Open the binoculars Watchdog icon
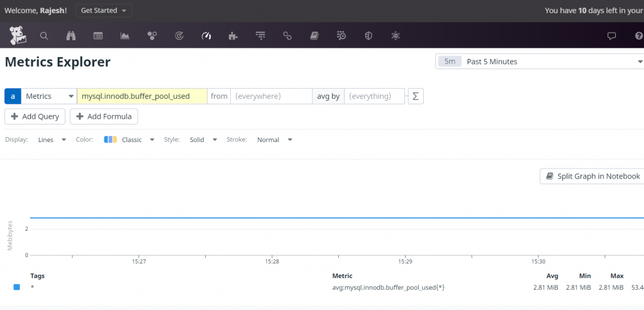644x310 pixels. pyautogui.click(x=71, y=36)
